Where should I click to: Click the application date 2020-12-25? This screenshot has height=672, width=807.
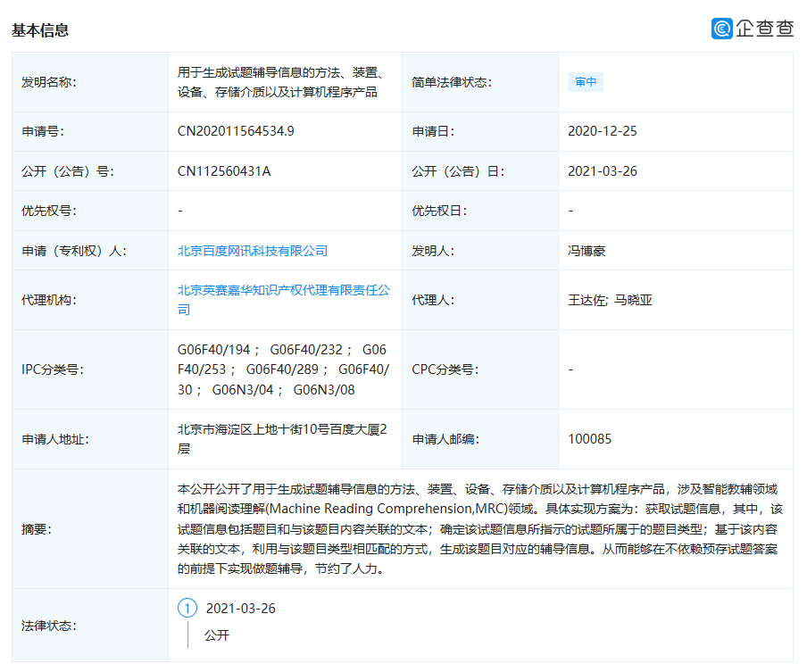coord(604,130)
